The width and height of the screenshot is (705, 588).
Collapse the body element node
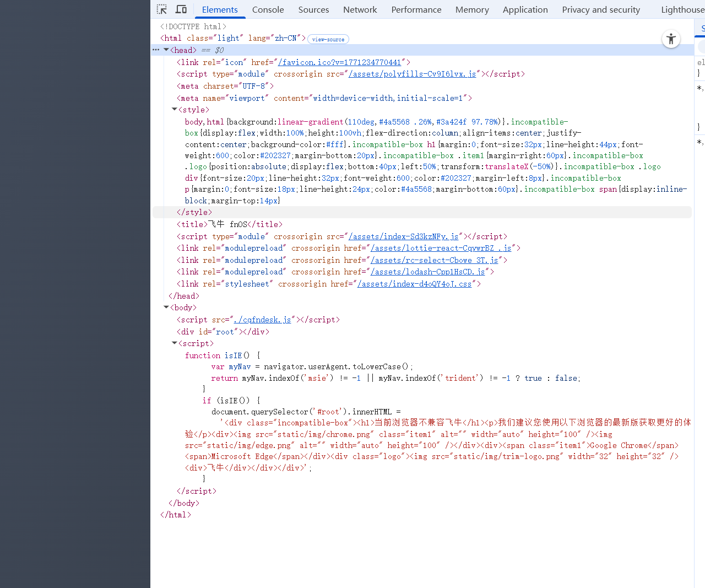tap(166, 308)
